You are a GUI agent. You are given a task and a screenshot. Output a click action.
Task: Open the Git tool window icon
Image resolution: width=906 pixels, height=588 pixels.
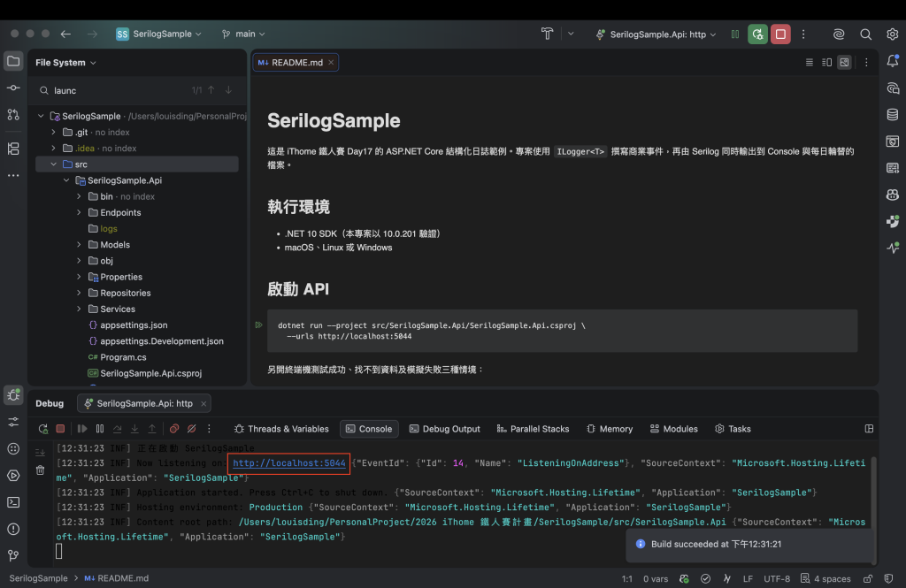(x=13, y=555)
